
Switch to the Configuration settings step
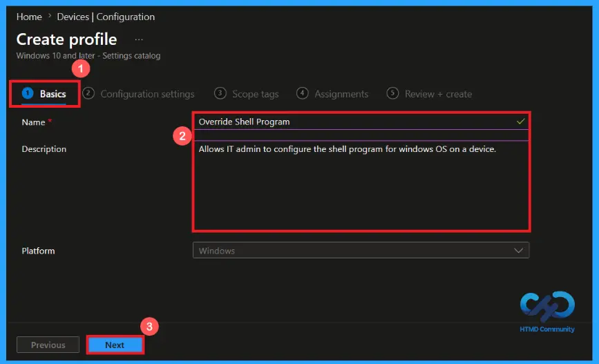point(138,94)
